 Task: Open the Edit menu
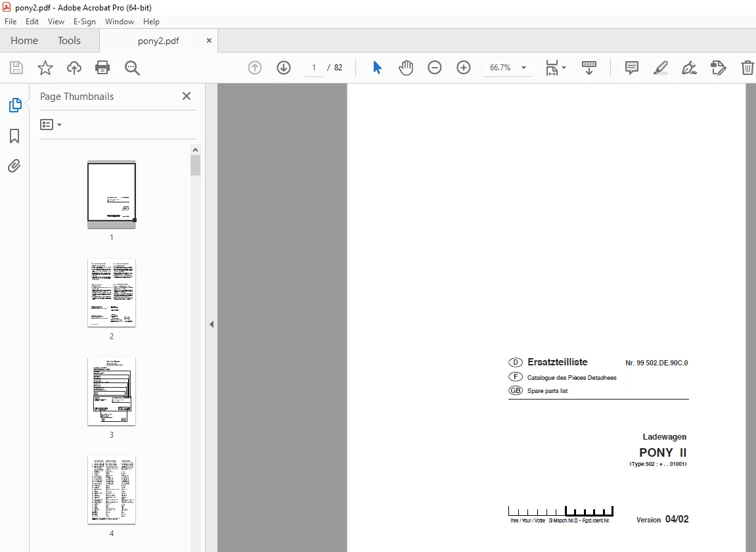[x=32, y=22]
